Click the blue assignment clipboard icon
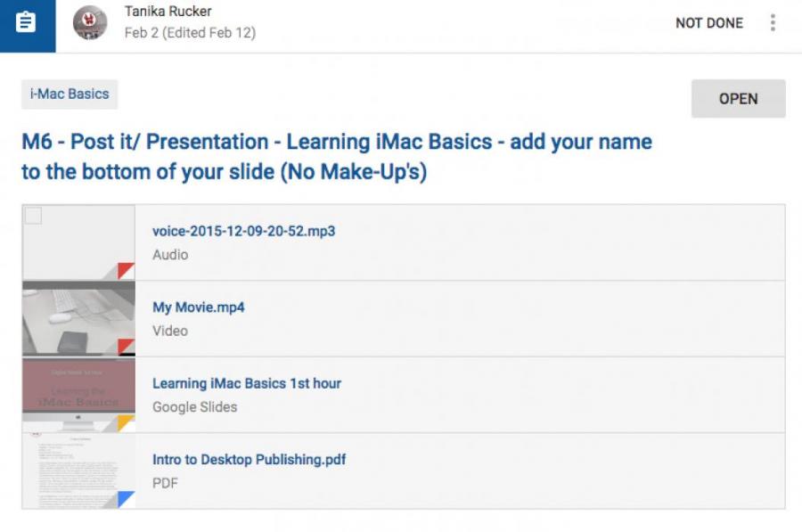 pyautogui.click(x=27, y=25)
